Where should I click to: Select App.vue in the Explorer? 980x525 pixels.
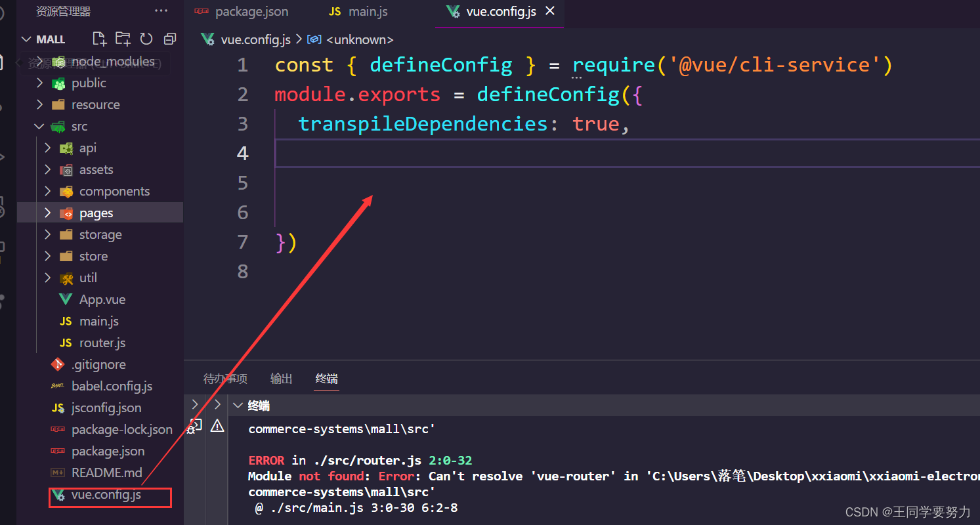pyautogui.click(x=102, y=299)
